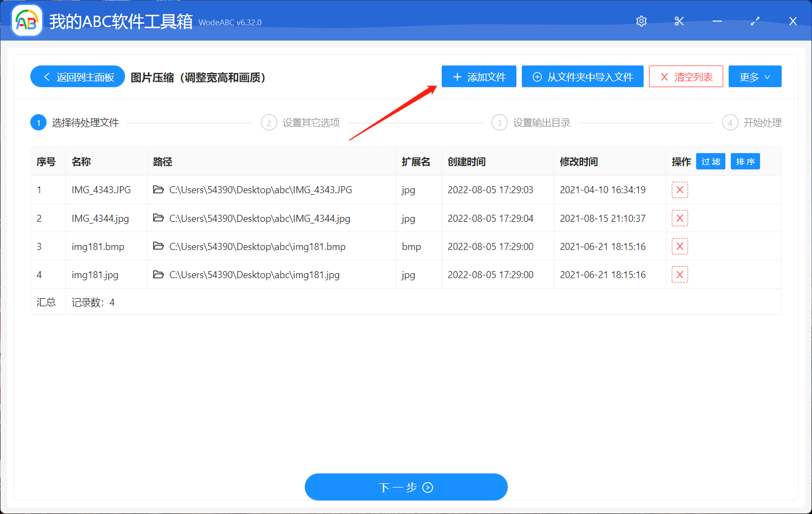Open the 排序 sort control
Screen dimensions: 812x514
pos(745,161)
